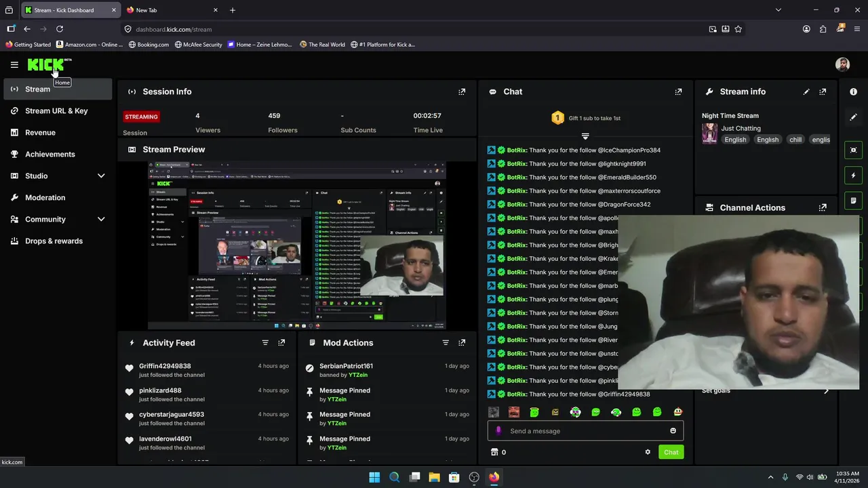Open the Set goals arrow

826,390
